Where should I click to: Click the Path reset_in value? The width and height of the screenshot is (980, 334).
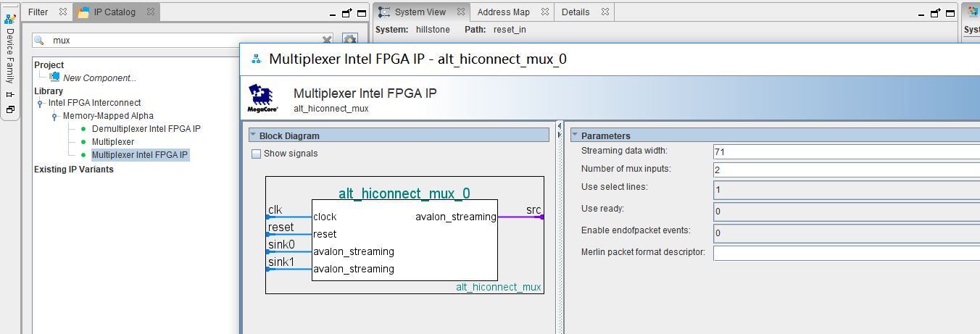click(x=510, y=30)
